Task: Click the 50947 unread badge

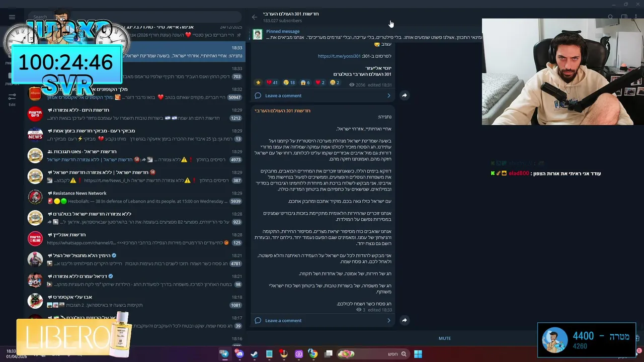Action: pos(234,98)
